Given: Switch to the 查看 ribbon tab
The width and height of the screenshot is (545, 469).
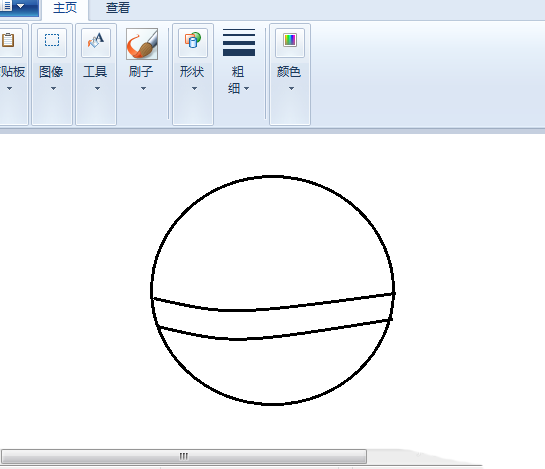Looking at the screenshot, I should (118, 8).
